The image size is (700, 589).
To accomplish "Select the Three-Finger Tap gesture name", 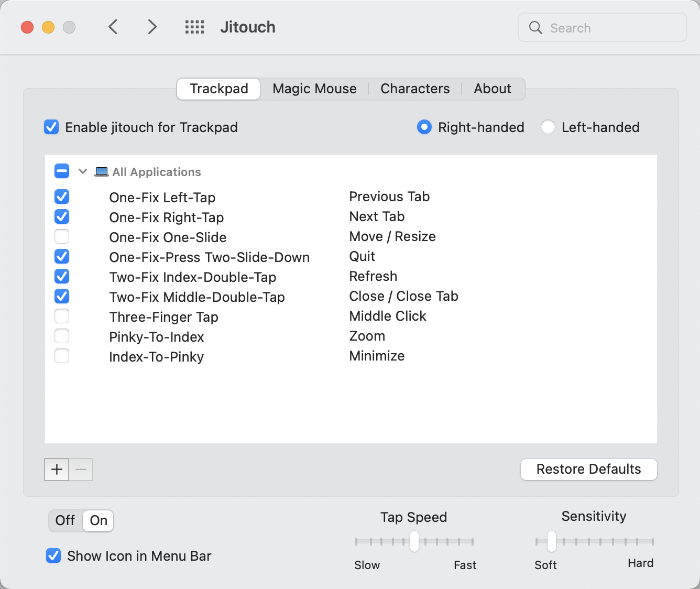I will point(163,317).
